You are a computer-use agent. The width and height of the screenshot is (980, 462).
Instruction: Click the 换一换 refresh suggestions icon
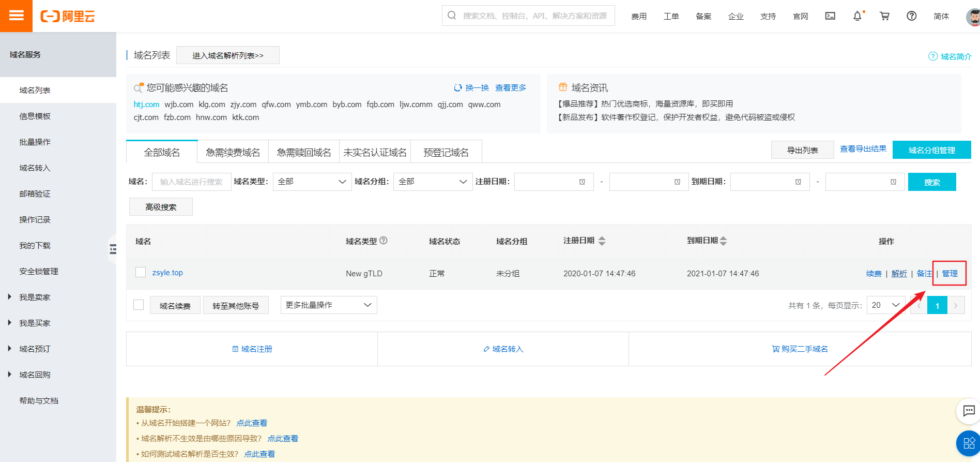tap(457, 88)
